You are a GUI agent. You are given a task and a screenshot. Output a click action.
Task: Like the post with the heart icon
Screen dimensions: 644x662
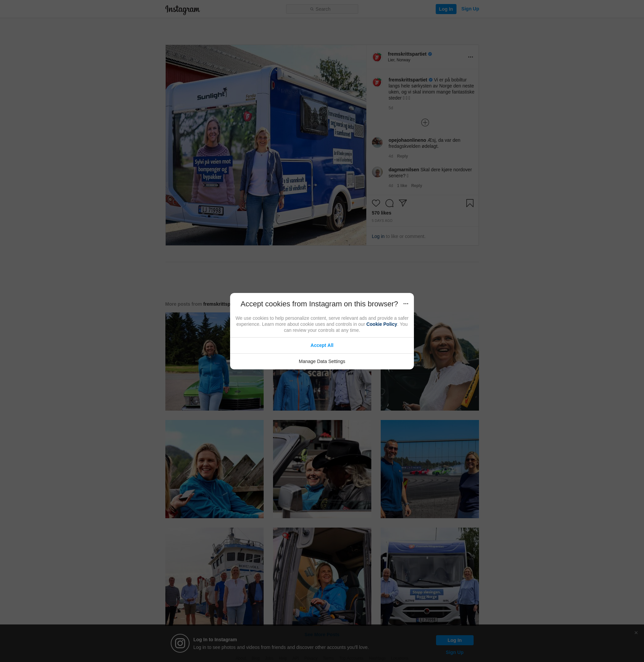point(376,203)
